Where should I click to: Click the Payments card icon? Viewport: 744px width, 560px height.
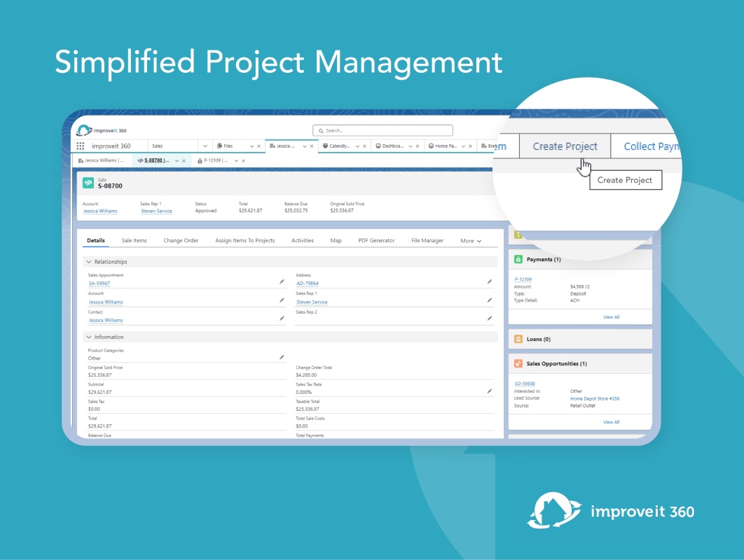click(x=518, y=260)
